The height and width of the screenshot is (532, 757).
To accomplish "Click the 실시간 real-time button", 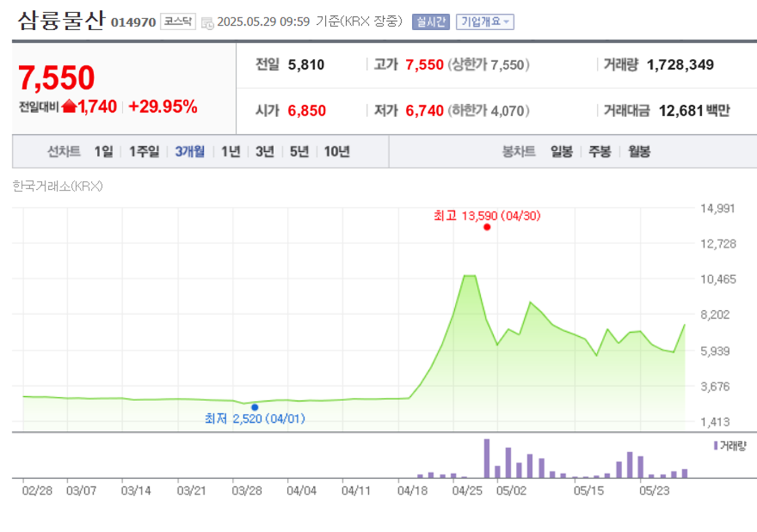I will pyautogui.click(x=431, y=21).
